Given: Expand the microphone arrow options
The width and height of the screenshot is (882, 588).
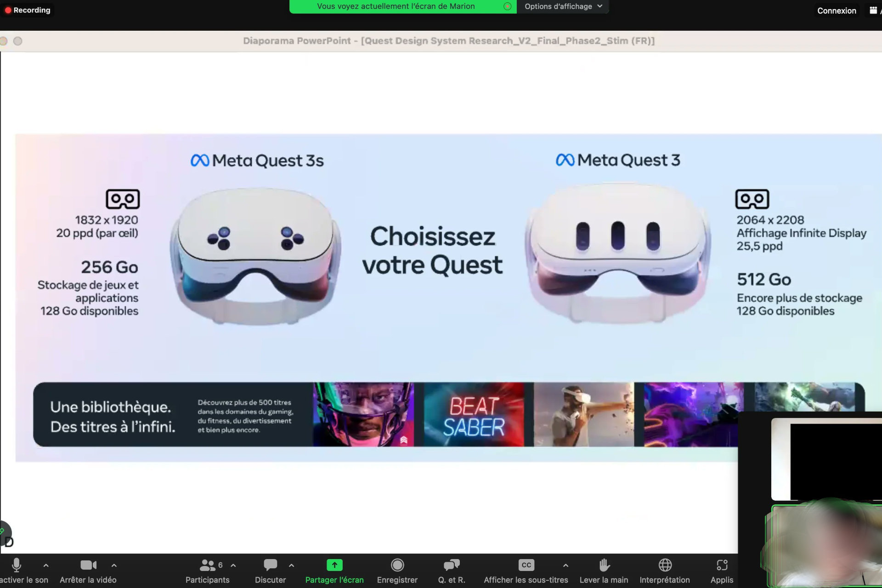Looking at the screenshot, I should 45,565.
